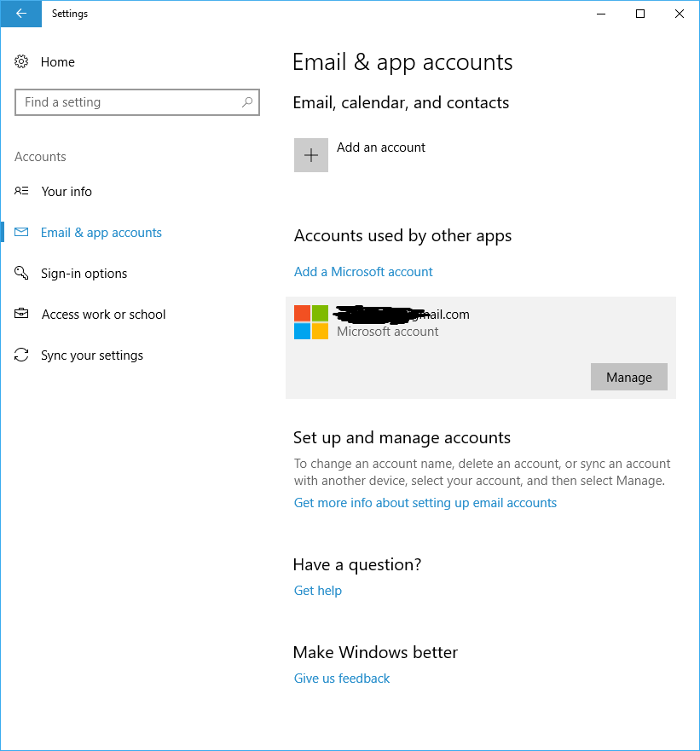The image size is (700, 751).
Task: Click the Set up and manage accounts heading
Action: [x=402, y=438]
